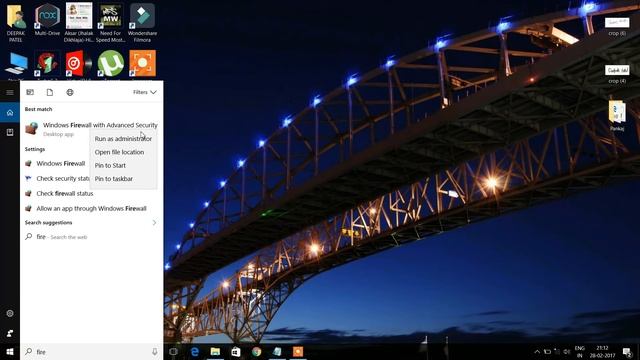Choose Run as administrator
This screenshot has width=640, height=360.
point(123,139)
